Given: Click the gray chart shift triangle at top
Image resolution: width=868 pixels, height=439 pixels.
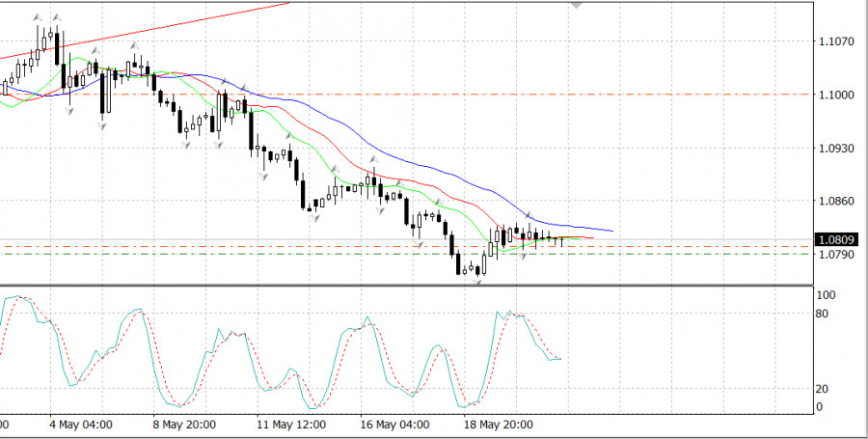Looking at the screenshot, I should click(577, 5).
